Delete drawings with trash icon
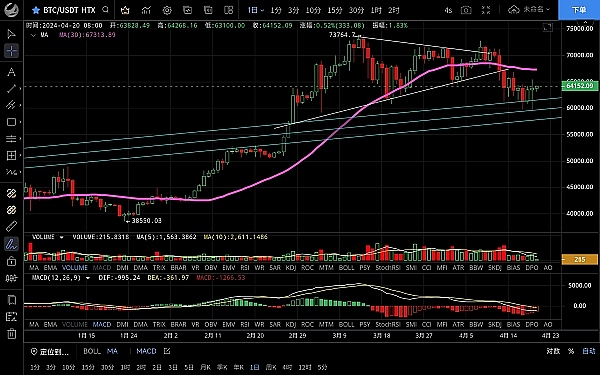The height and width of the screenshot is (375, 600). click(x=11, y=333)
